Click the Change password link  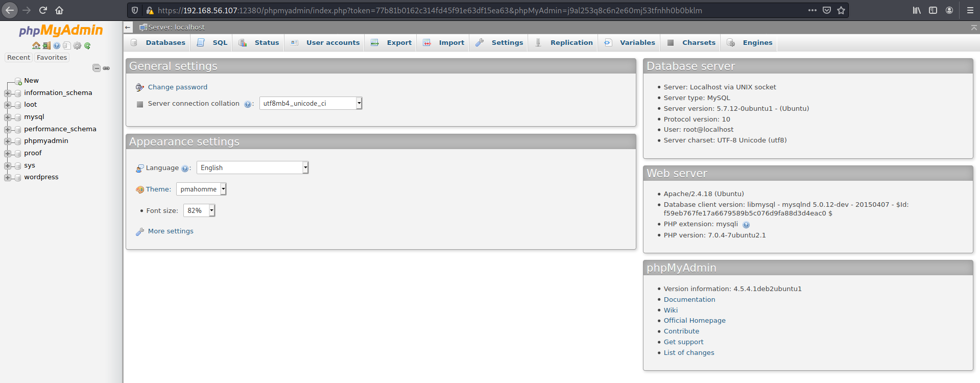coord(177,87)
